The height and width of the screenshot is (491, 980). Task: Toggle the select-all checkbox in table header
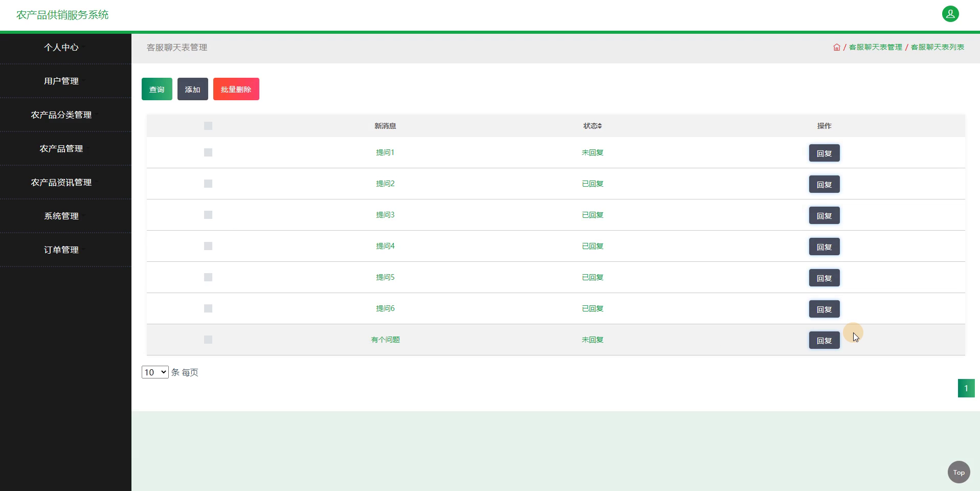click(x=208, y=126)
